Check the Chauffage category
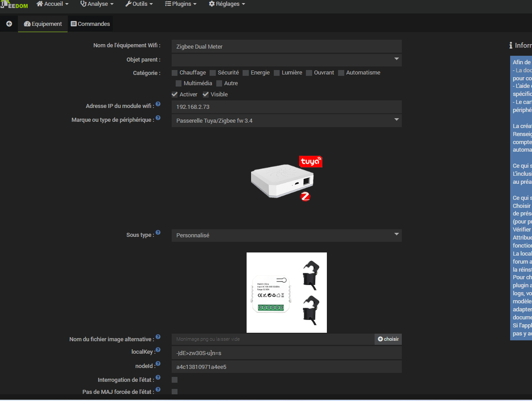The width and height of the screenshot is (532, 401). click(x=175, y=73)
